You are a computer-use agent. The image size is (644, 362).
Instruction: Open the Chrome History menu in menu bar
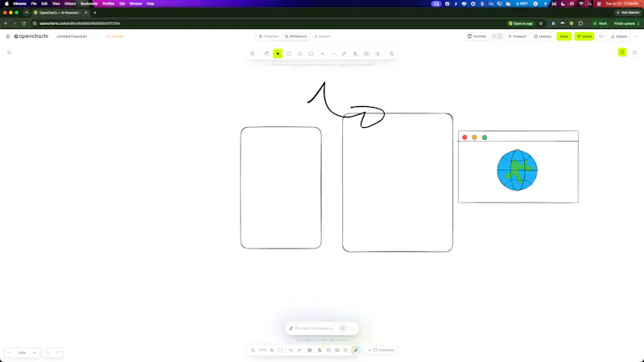(70, 4)
